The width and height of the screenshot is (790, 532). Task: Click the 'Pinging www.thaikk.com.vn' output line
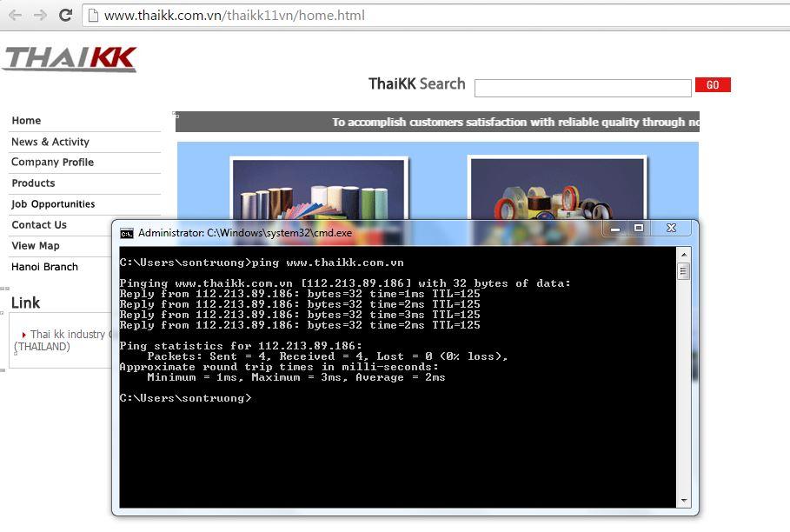(345, 283)
